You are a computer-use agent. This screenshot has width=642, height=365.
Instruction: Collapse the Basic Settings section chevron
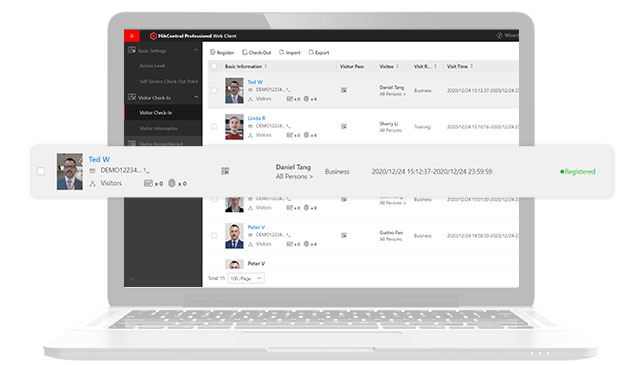click(x=196, y=50)
